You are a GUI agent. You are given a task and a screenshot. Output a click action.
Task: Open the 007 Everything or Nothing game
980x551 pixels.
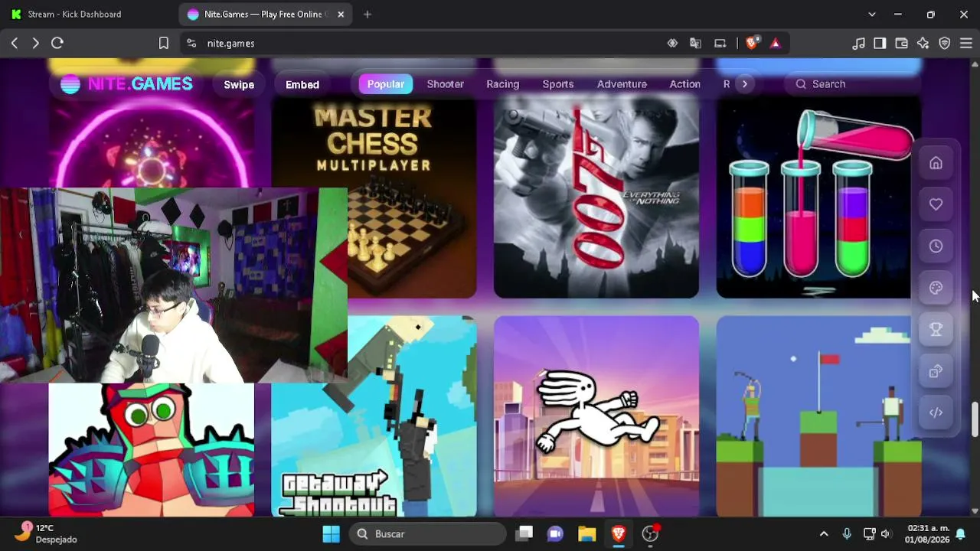[596, 197]
